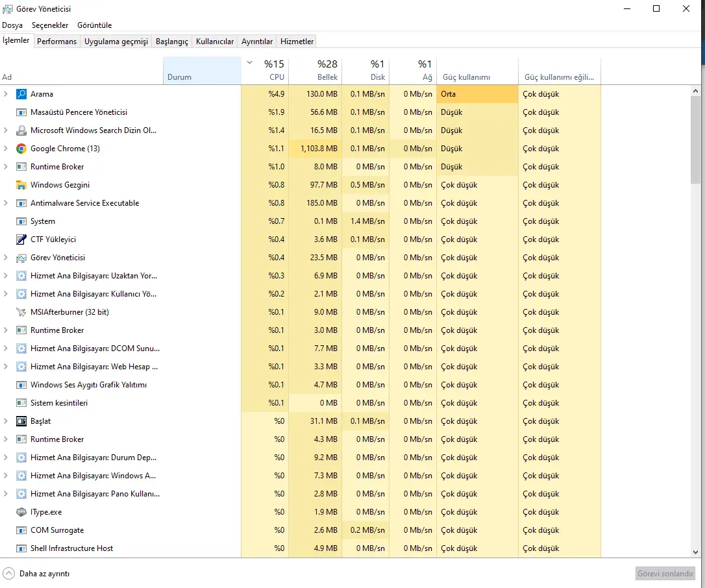Switch to the Başlangıç tab

coord(172,42)
